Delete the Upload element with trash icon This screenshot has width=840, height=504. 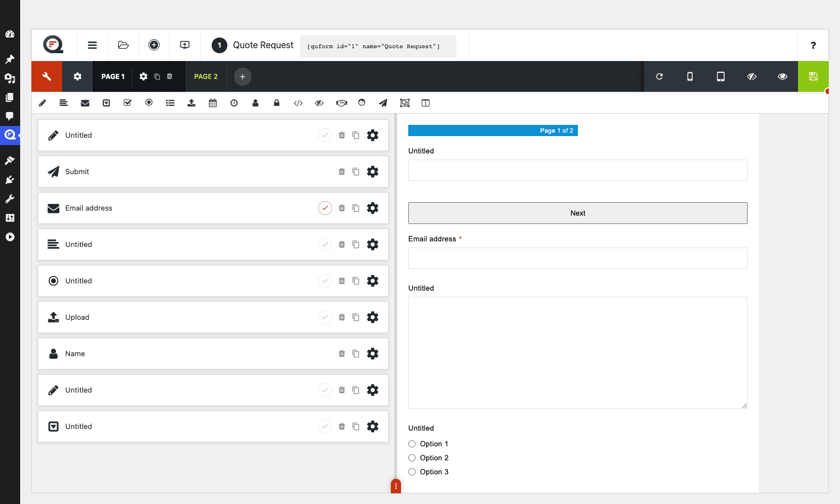[342, 318]
